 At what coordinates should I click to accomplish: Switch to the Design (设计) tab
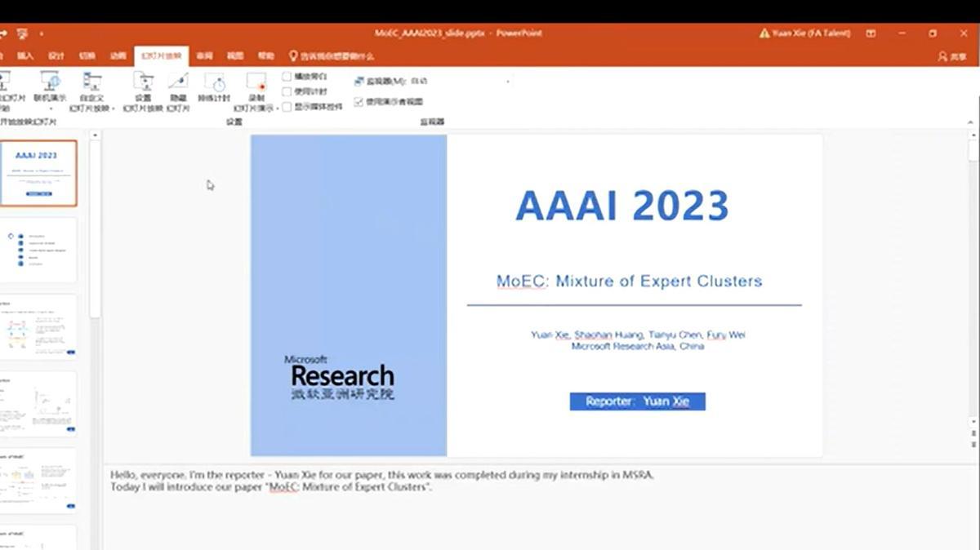click(56, 56)
